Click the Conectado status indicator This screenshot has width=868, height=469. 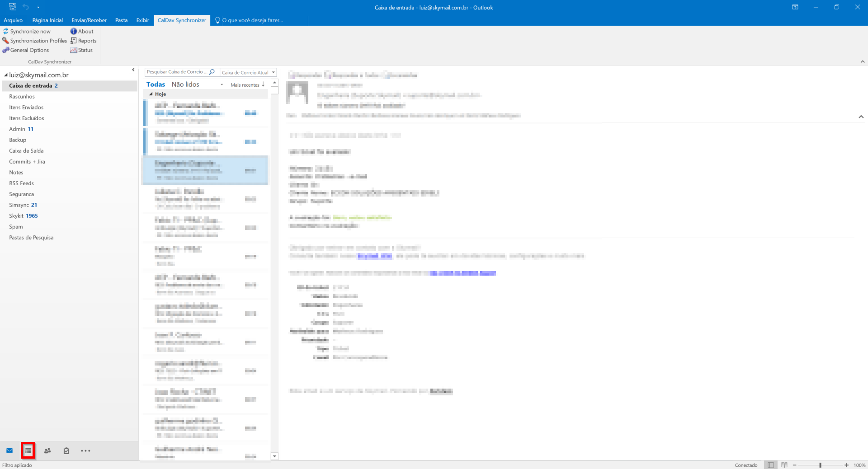(746, 465)
